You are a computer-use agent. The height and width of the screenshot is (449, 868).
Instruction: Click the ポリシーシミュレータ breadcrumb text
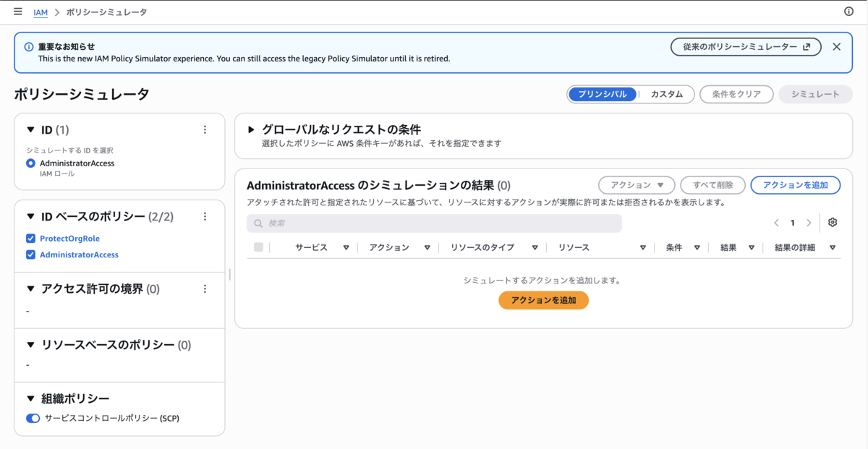tap(106, 12)
